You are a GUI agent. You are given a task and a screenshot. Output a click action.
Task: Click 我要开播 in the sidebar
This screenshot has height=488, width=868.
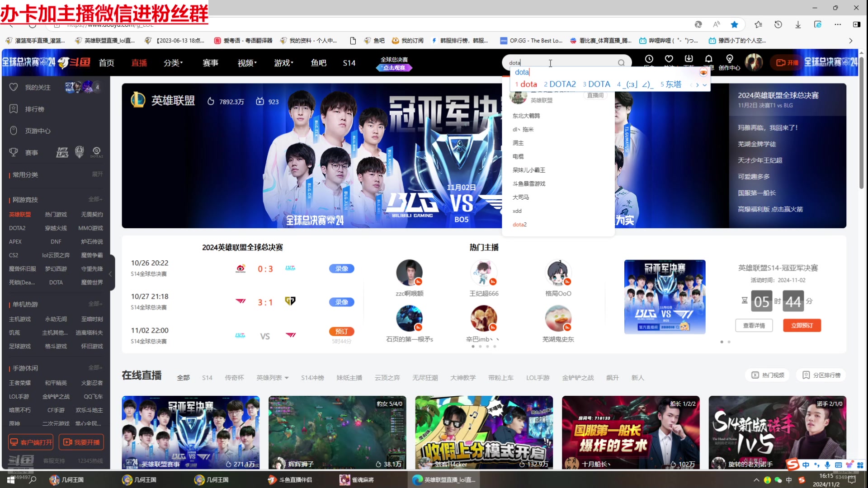point(81,442)
